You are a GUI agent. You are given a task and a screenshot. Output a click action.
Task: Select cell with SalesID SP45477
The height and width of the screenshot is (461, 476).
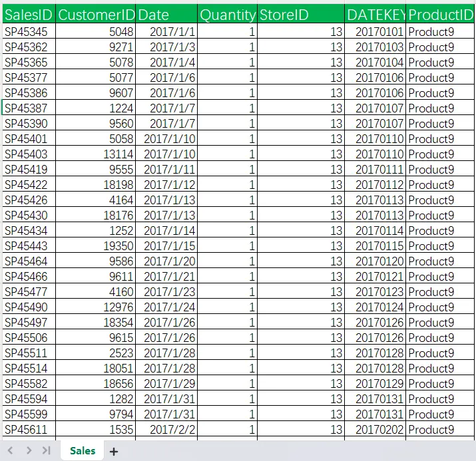(29, 291)
